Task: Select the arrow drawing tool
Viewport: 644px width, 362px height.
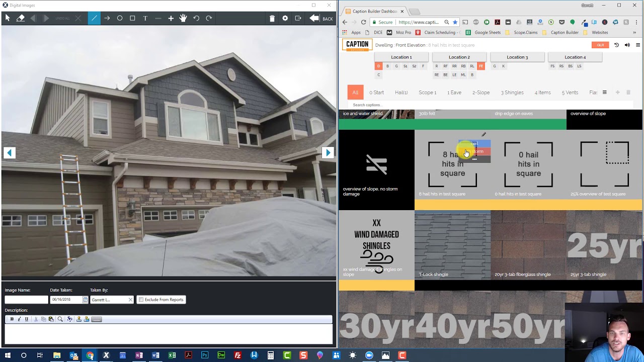Action: (x=107, y=18)
